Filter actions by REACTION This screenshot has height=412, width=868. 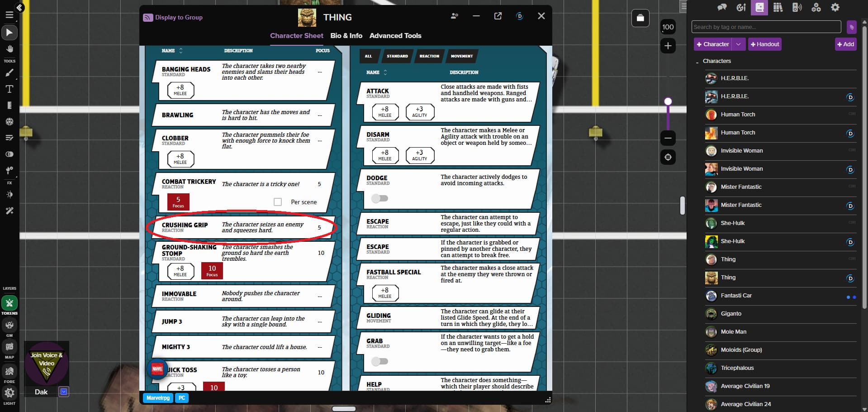429,56
